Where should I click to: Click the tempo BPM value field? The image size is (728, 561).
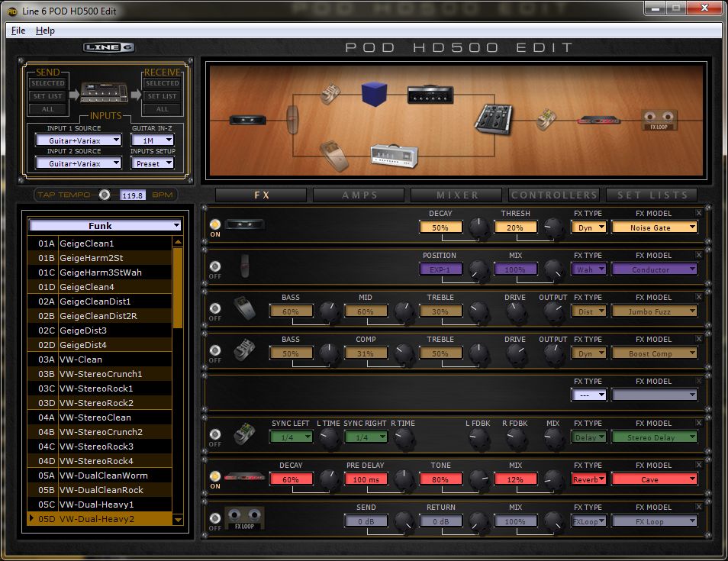coord(132,195)
